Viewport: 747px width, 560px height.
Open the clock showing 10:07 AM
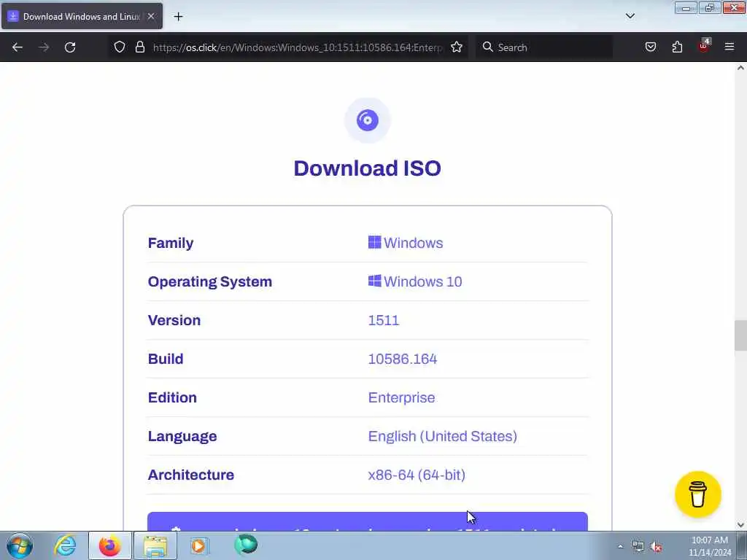pyautogui.click(x=709, y=546)
